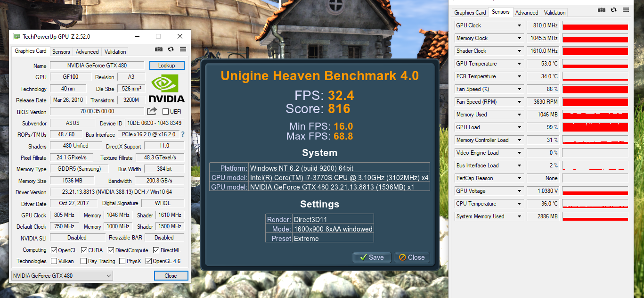This screenshot has width=644, height=298.
Task: Expand the GPU Load sensor dropdown
Action: tap(519, 127)
